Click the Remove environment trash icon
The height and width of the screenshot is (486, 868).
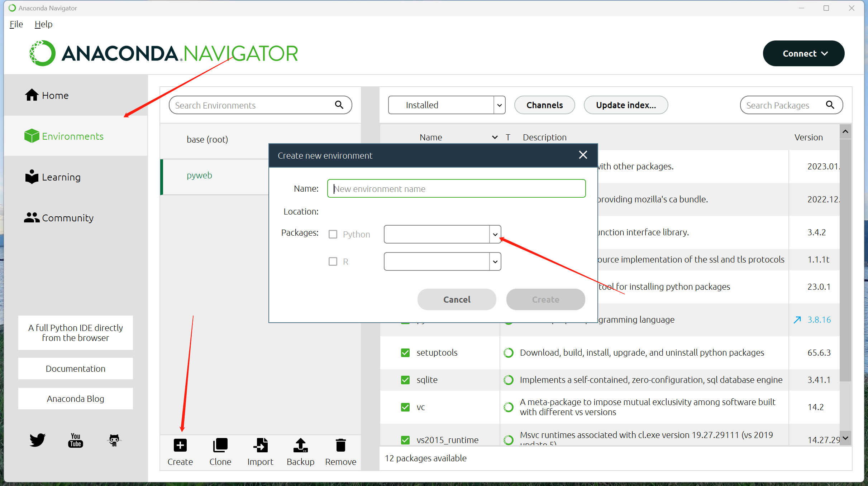click(340, 445)
